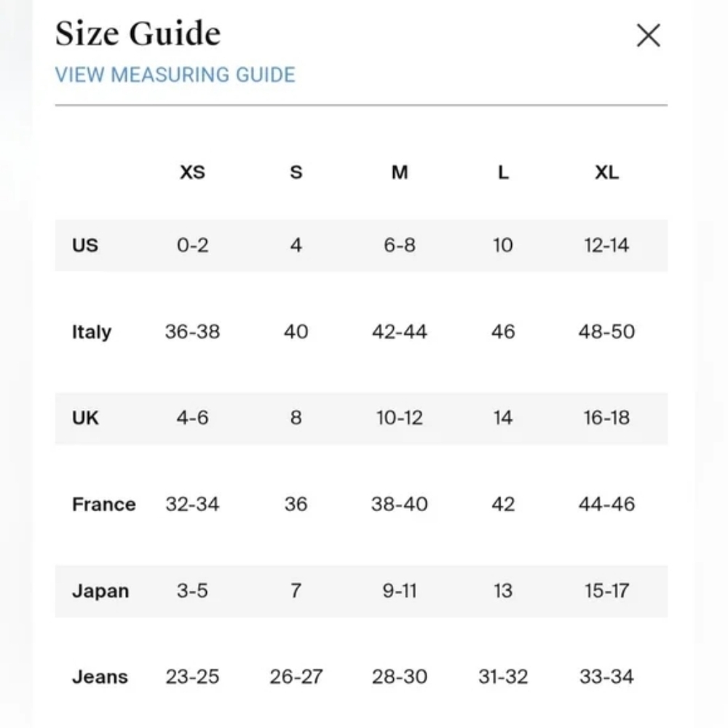Click the UK row label
This screenshot has height=728, width=728.
point(85,418)
